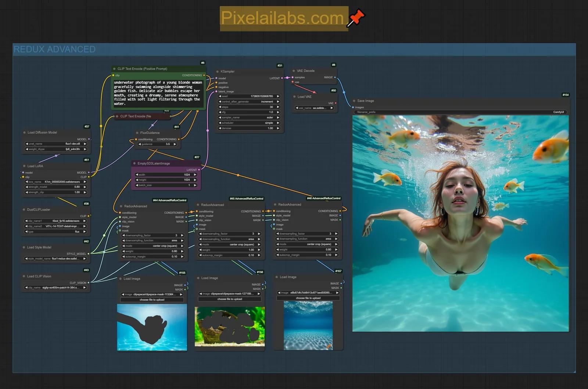Collapse the Load Diffusion Model node dot
This screenshot has width=588, height=389.
[24, 132]
